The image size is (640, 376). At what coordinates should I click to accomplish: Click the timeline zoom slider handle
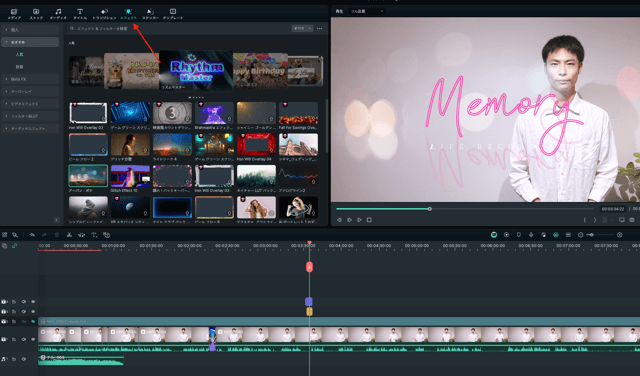591,235
